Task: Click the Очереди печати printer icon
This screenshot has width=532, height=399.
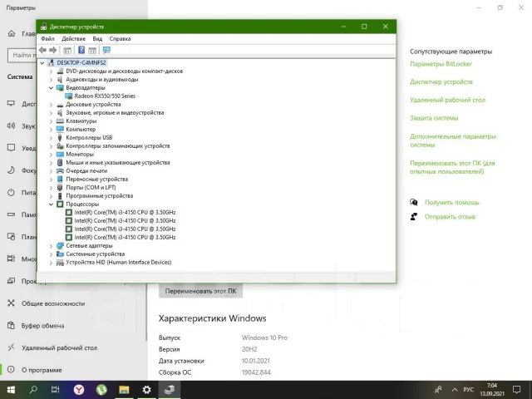Action: pyautogui.click(x=60, y=171)
